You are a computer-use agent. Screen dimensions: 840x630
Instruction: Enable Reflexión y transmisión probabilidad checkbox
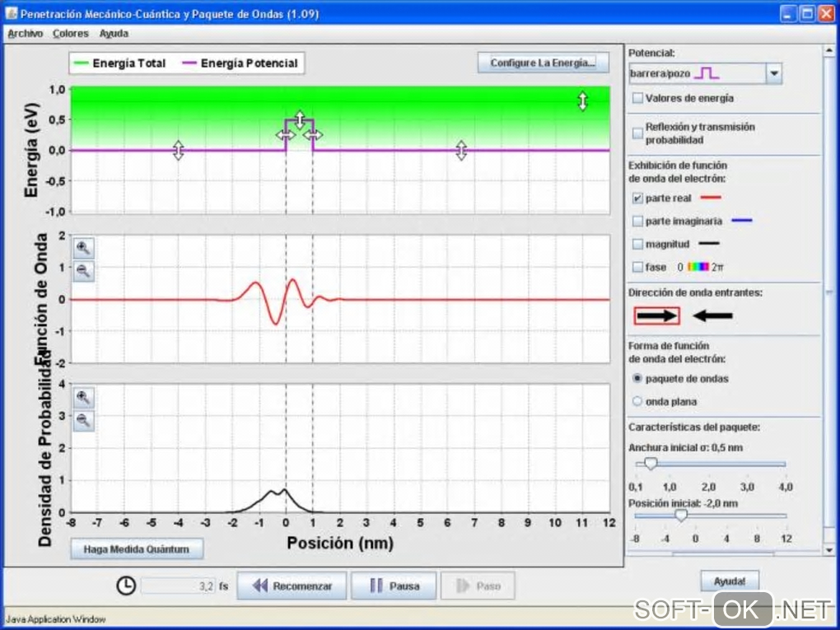(637, 133)
